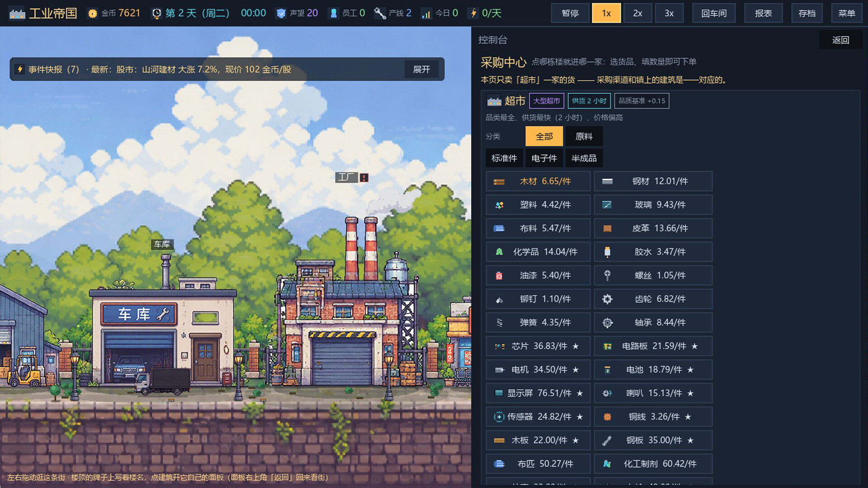Viewport: 868px width, 488px height.
Task: Click the steel (钢材) item icon
Action: pyautogui.click(x=607, y=182)
